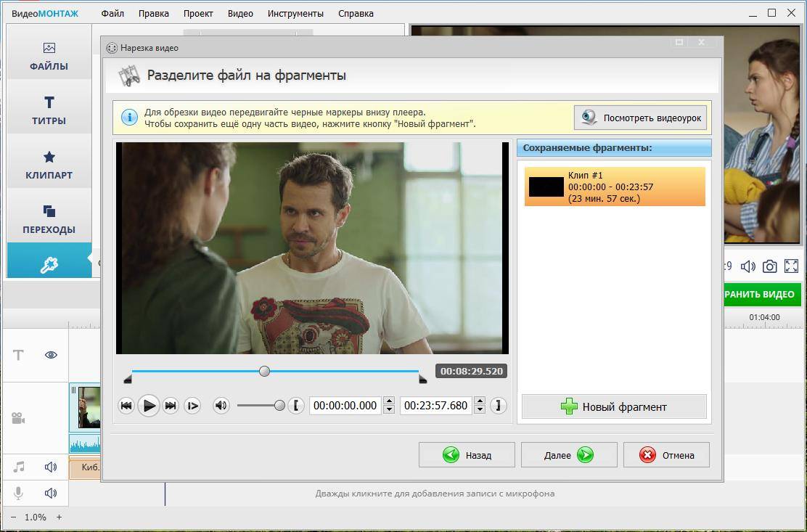Toggle fullscreen preview in main window
The width and height of the screenshot is (807, 532).
point(791,266)
